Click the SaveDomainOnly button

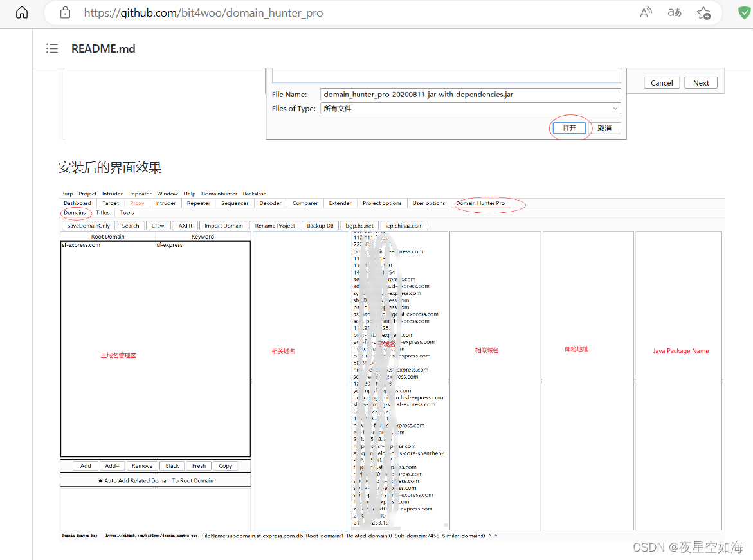pyautogui.click(x=88, y=226)
